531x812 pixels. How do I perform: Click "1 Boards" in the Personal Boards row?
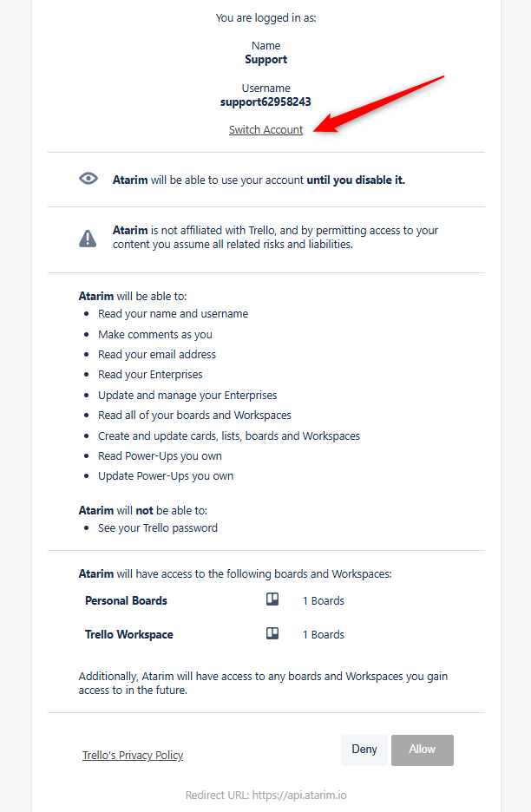(x=323, y=600)
